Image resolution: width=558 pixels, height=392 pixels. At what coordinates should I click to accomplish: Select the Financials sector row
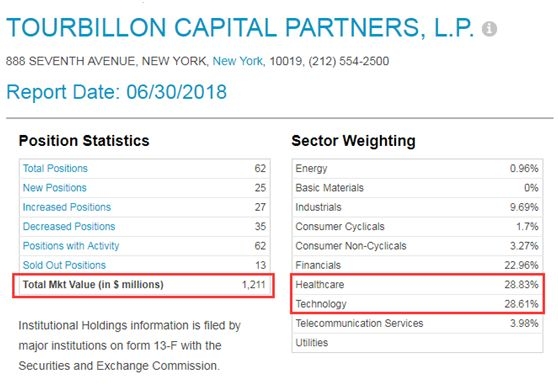(417, 265)
